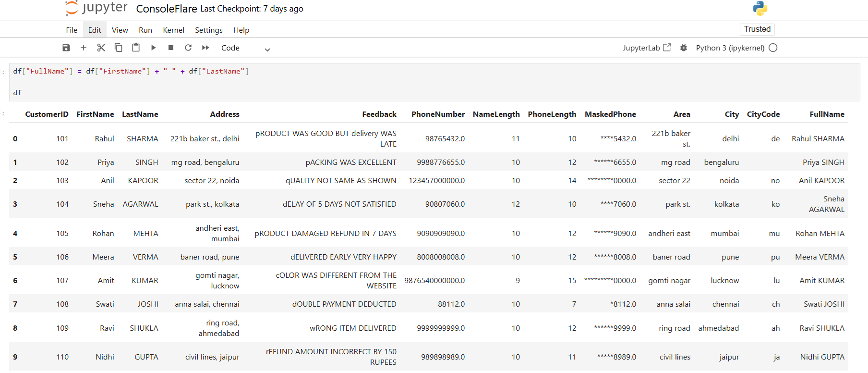Image resolution: width=868 pixels, height=373 pixels.
Task: Click the FullName column header
Action: pyautogui.click(x=827, y=114)
